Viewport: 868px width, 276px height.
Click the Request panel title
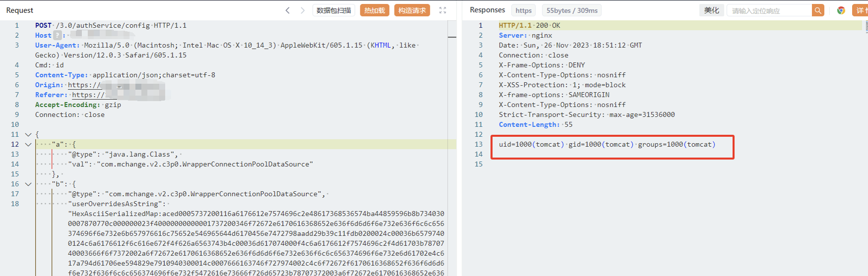(x=20, y=10)
